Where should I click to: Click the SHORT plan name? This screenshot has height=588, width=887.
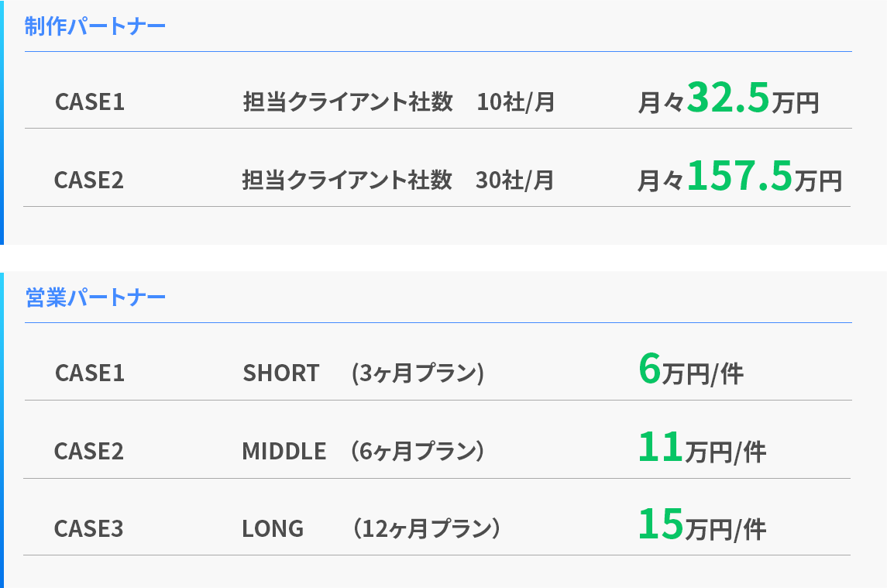pyautogui.click(x=281, y=373)
